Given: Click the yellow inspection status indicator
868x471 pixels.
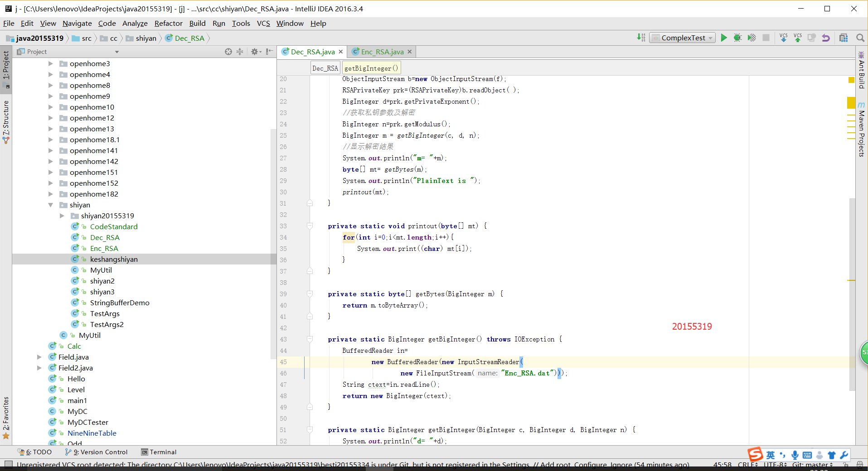Looking at the screenshot, I should point(851,80).
